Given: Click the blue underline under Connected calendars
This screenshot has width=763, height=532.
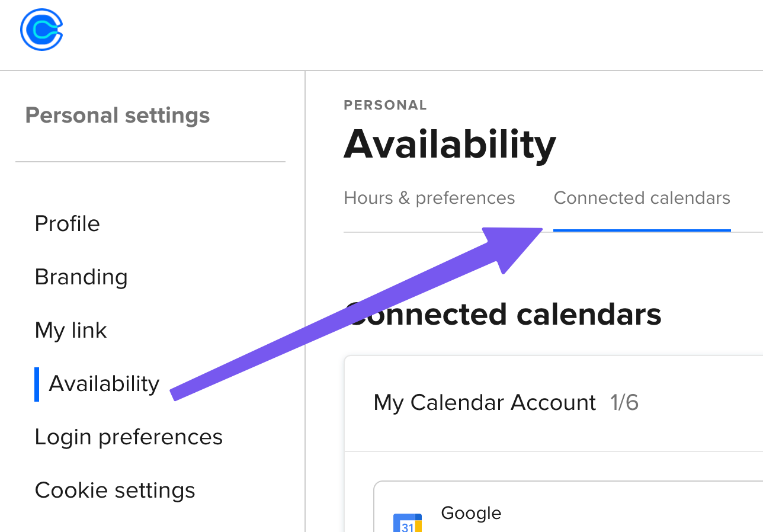Looking at the screenshot, I should click(642, 230).
